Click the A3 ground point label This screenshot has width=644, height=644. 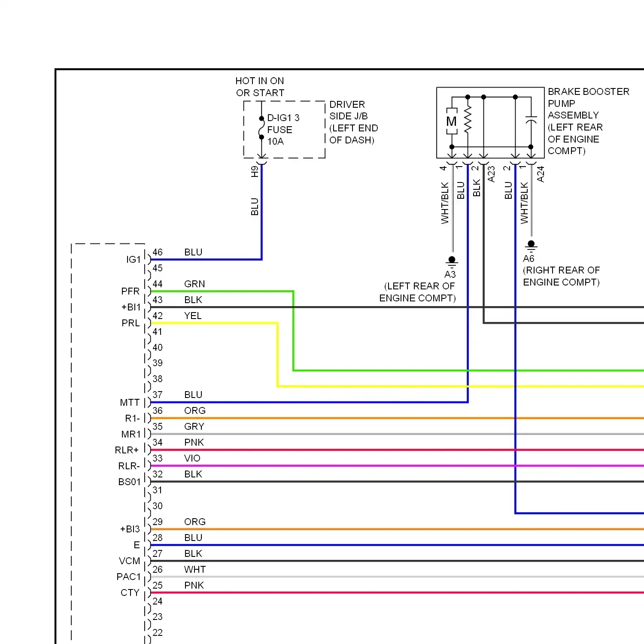[450, 274]
